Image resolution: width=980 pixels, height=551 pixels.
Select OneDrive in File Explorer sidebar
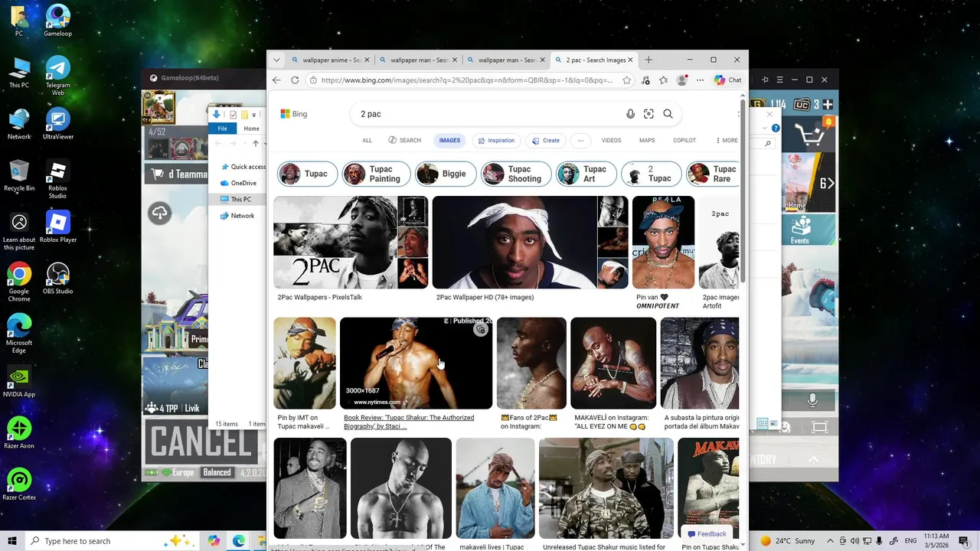point(243,183)
